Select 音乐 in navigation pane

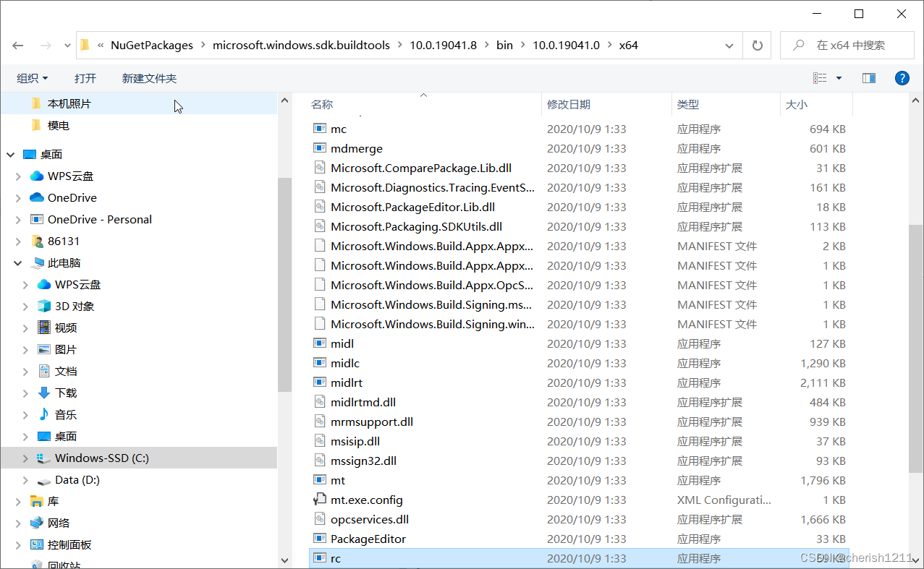pyautogui.click(x=66, y=414)
